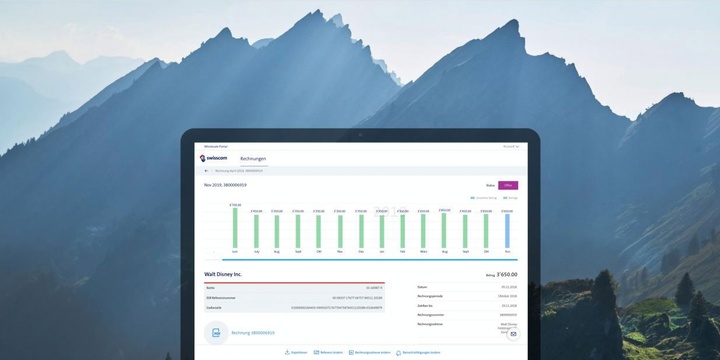The width and height of the screenshot is (720, 360).
Task: Click the blue legend swatch above chart
Action: coord(472,198)
